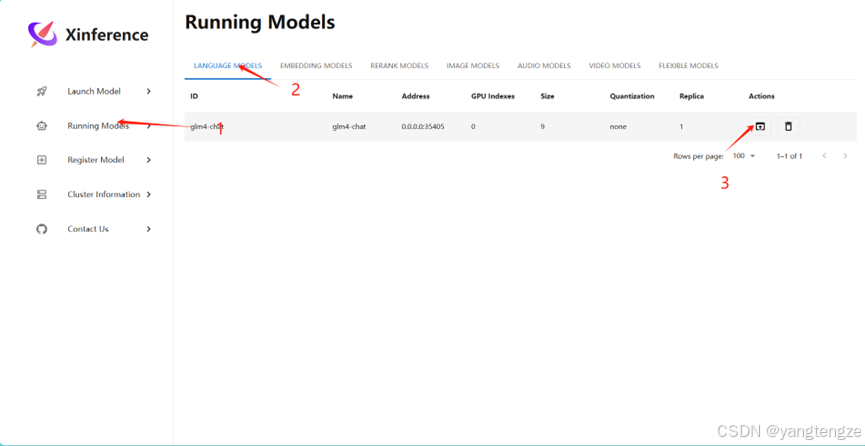Switch to the Flexible Models tab
Image resolution: width=865 pixels, height=446 pixels.
pyautogui.click(x=688, y=66)
